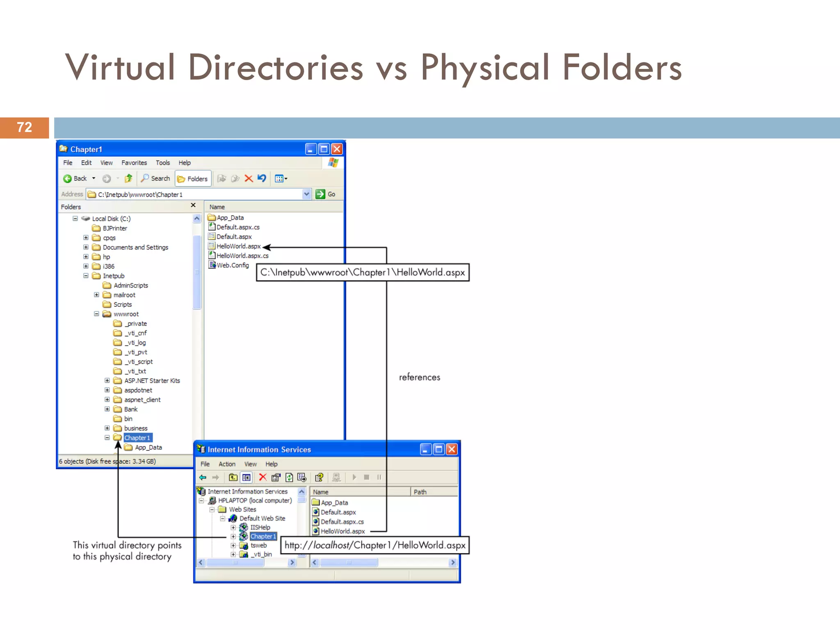Click Name column header in Explorer
This screenshot has height=630, width=840.
[274, 207]
